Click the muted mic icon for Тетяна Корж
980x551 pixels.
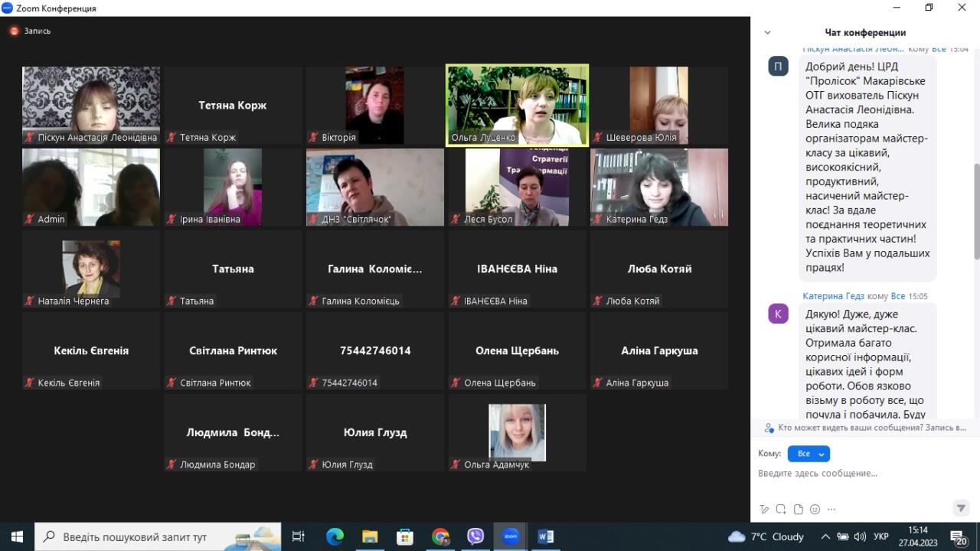point(171,138)
